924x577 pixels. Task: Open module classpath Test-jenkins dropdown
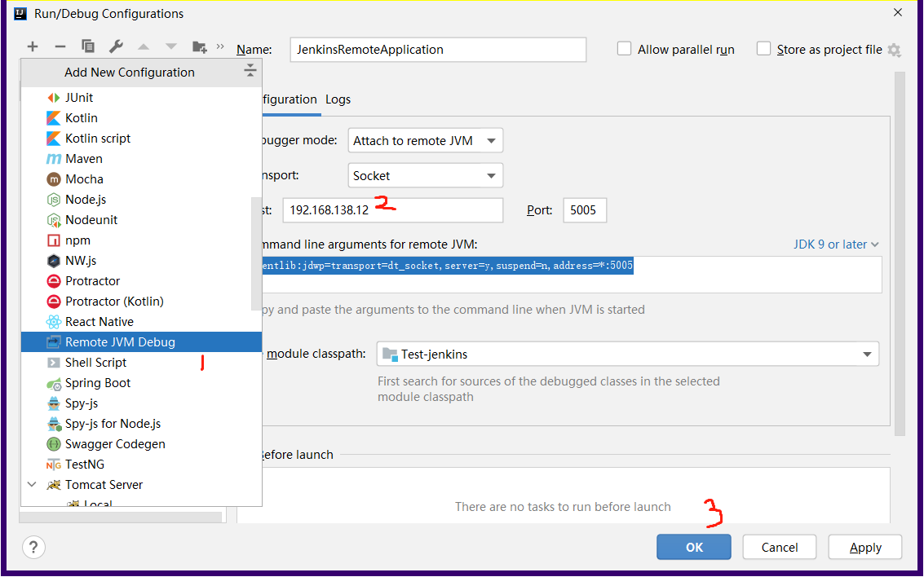pyautogui.click(x=628, y=355)
